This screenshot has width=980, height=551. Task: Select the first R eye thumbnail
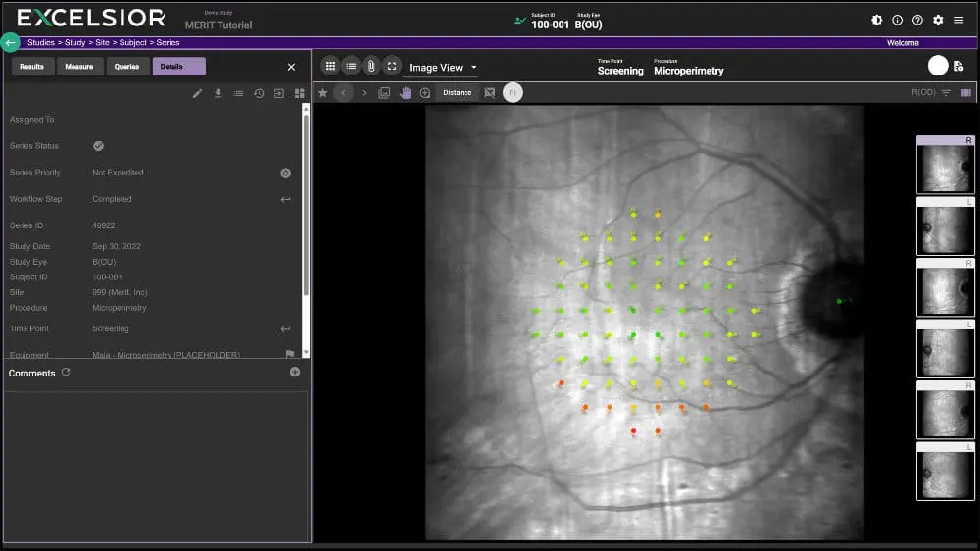[946, 166]
